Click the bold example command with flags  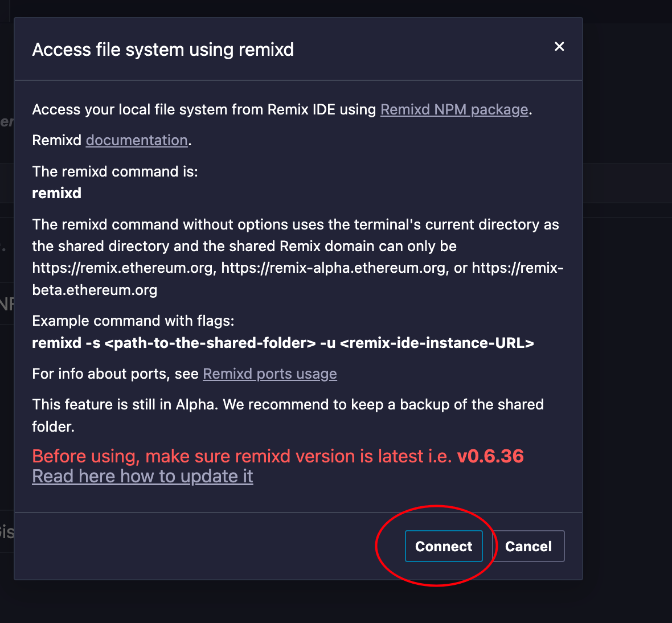(283, 343)
